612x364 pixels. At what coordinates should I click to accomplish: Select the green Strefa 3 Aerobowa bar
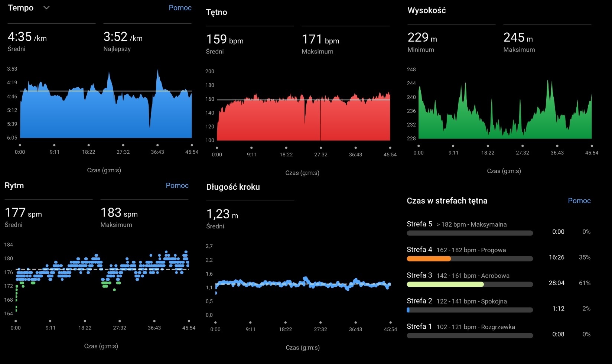(x=445, y=284)
